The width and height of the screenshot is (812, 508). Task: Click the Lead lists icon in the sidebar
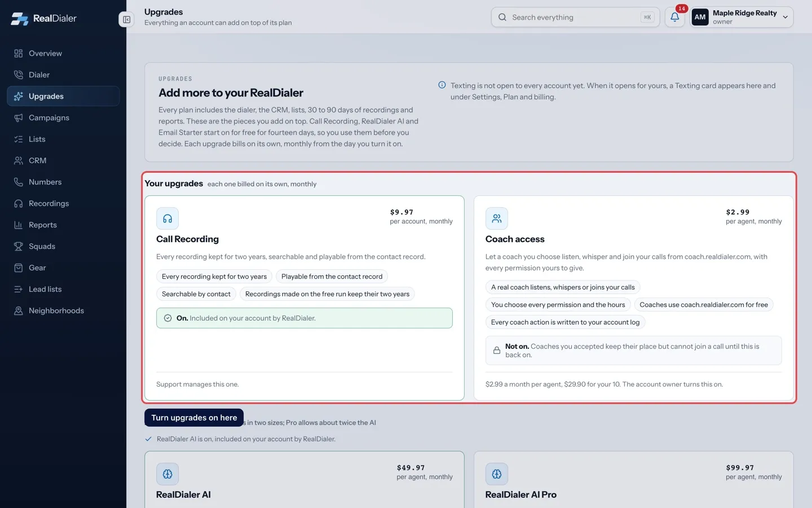(x=19, y=290)
